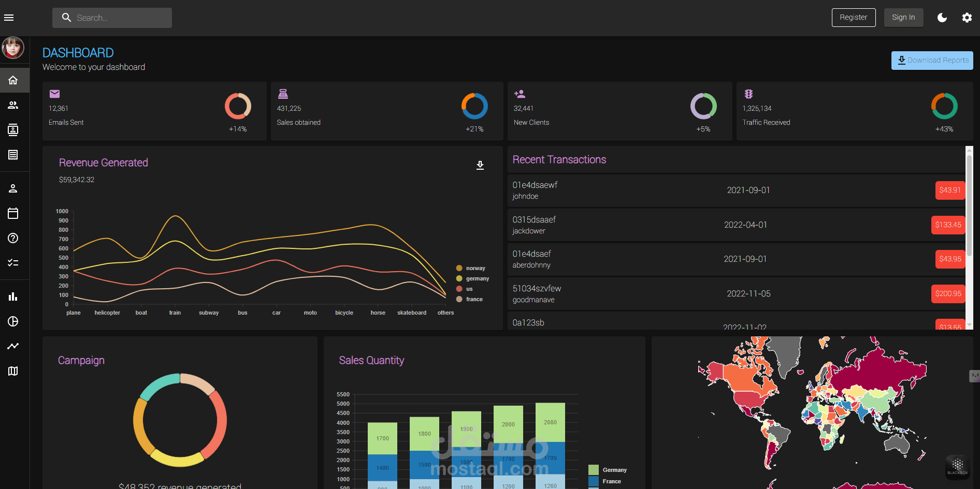Open checklist sidebar icon

tap(13, 263)
